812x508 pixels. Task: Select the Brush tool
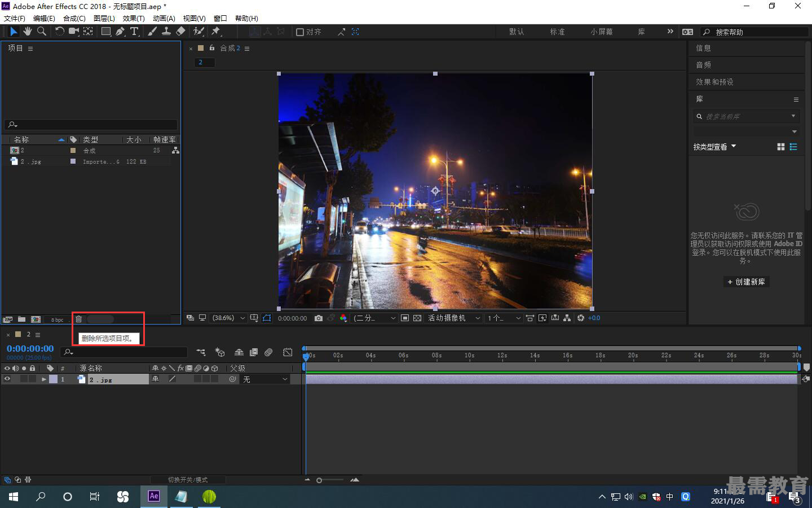point(152,32)
